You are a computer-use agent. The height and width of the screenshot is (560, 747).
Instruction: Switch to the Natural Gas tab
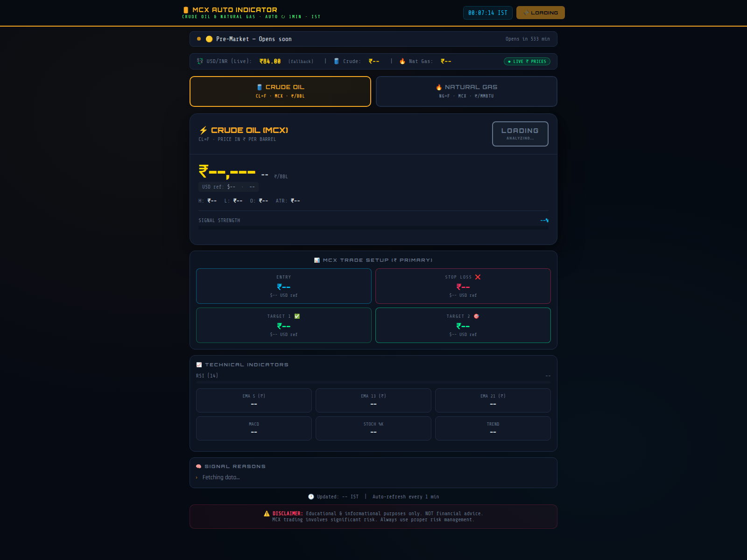pos(466,91)
